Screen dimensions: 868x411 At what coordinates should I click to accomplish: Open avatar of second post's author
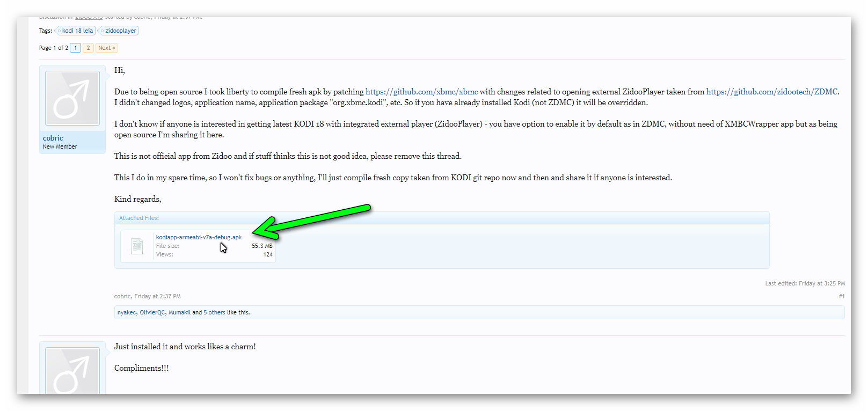72,370
